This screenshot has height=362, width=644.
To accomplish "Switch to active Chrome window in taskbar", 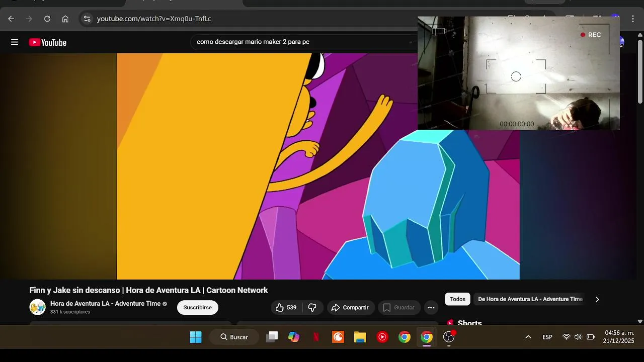I will point(427,337).
